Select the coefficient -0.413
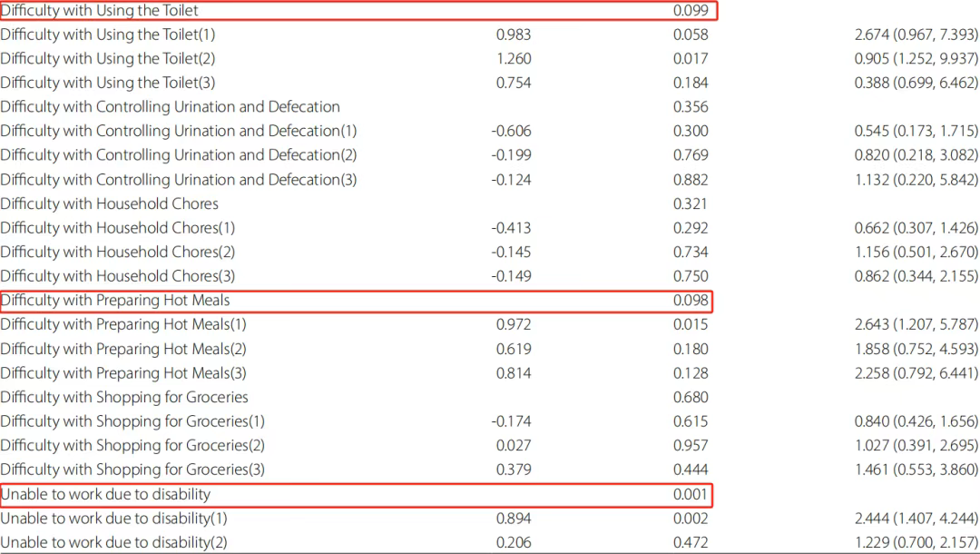 click(511, 228)
